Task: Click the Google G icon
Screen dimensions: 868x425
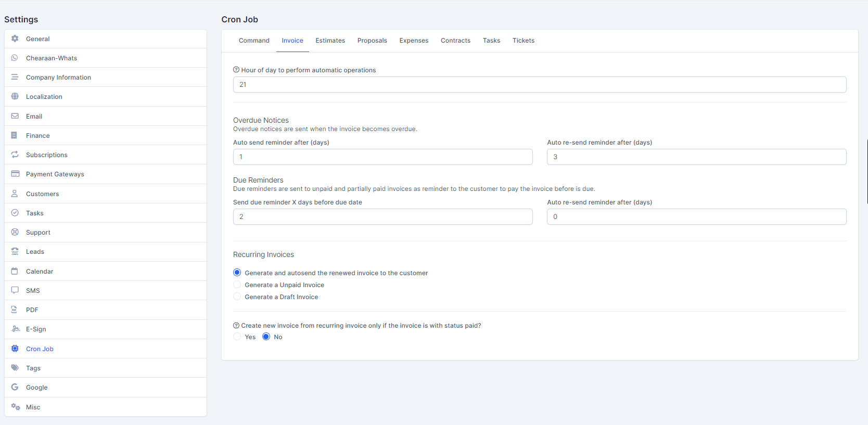Action: tap(15, 387)
